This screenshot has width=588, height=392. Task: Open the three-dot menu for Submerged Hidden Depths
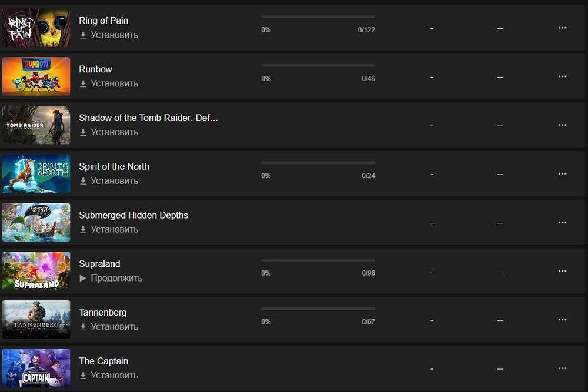pyautogui.click(x=562, y=222)
